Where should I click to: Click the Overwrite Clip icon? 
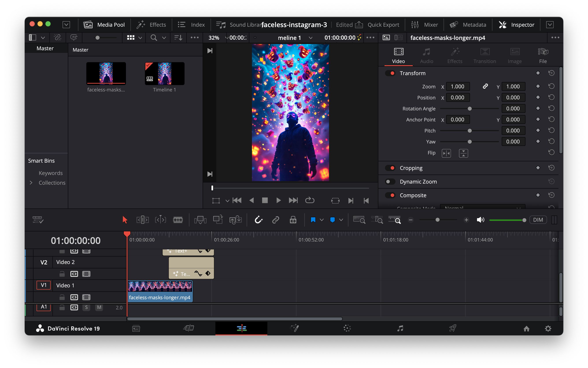218,219
